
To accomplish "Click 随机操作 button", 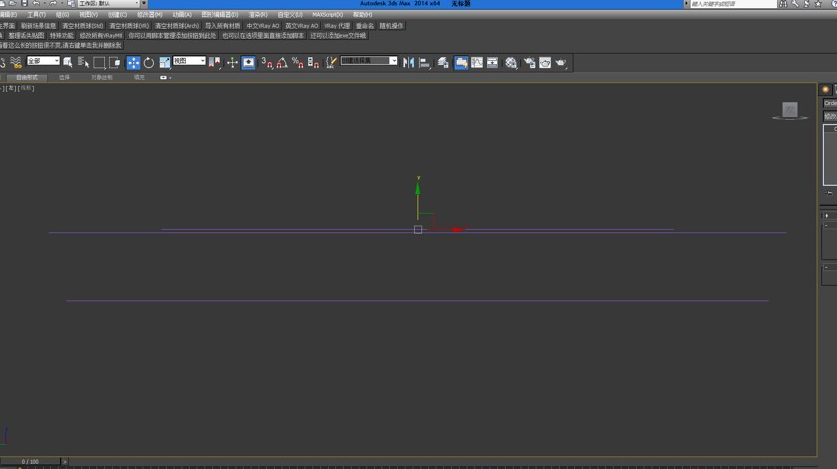I will pyautogui.click(x=391, y=26).
